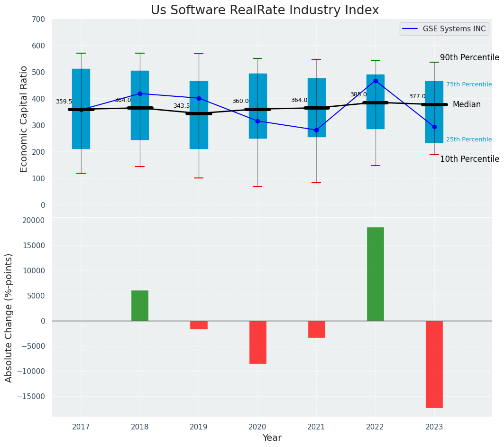Select the red 2023 absolute change bar

point(434,364)
